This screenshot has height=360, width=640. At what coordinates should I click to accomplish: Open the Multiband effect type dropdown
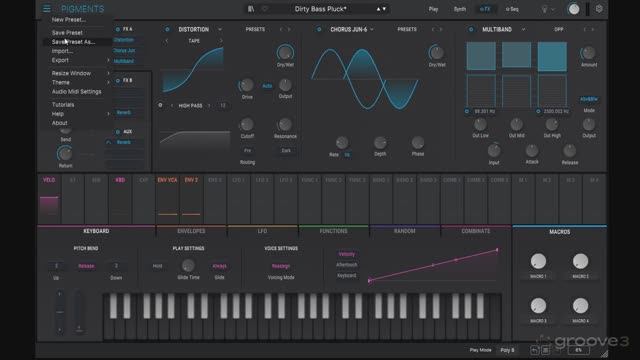click(523, 29)
